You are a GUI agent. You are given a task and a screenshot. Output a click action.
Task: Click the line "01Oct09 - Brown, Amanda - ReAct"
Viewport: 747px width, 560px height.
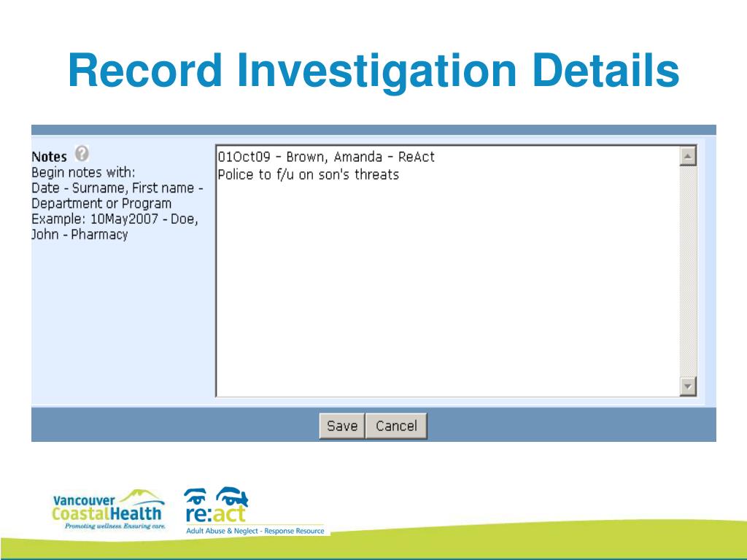pos(326,157)
